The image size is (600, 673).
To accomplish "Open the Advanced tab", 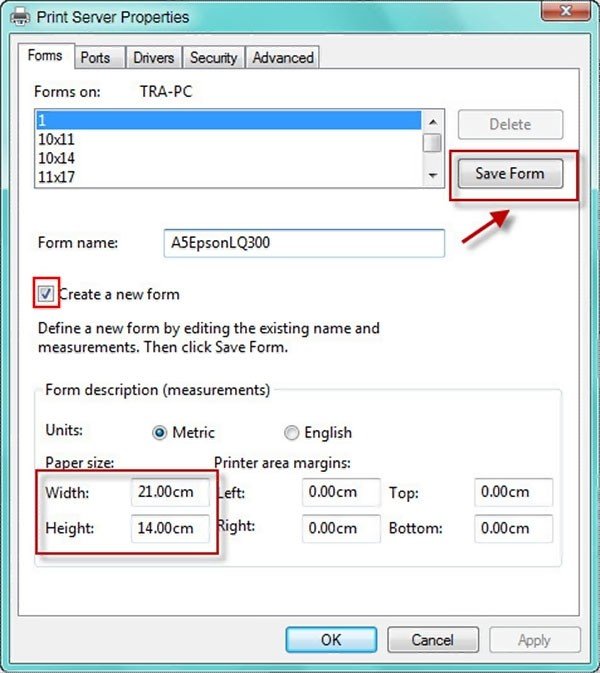I will point(282,58).
